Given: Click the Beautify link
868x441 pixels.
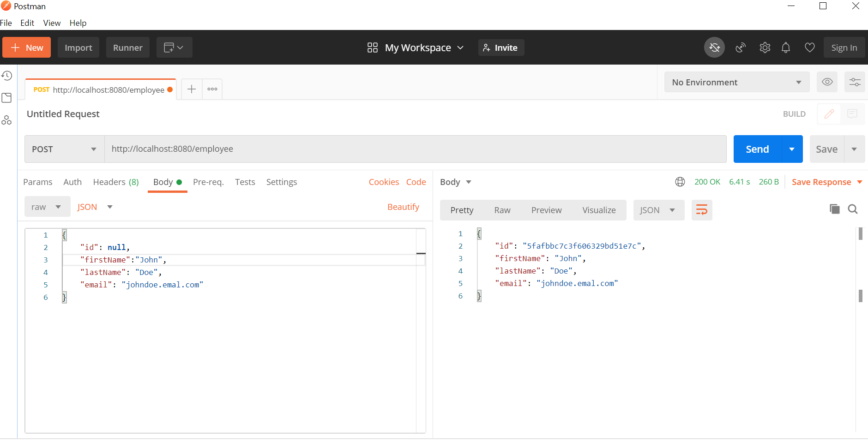Looking at the screenshot, I should coord(403,207).
